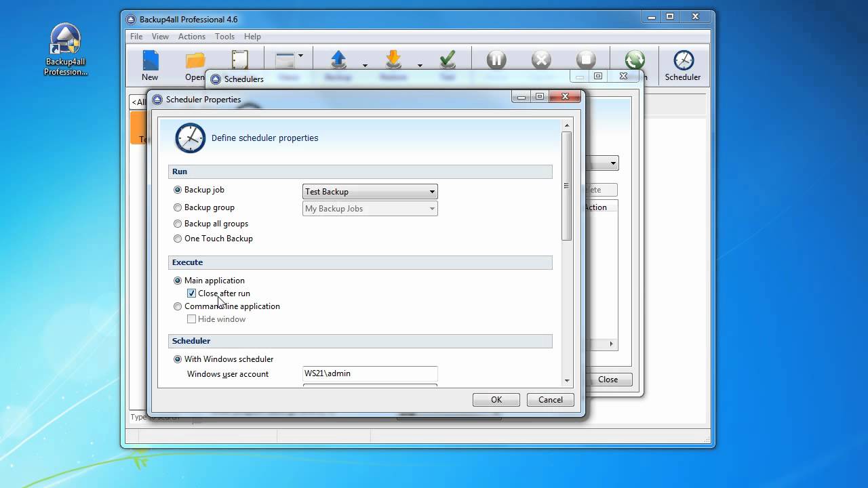This screenshot has height=488, width=868.
Task: Expand the Backup toolbar dropdown arrow
Action: pyautogui.click(x=365, y=66)
